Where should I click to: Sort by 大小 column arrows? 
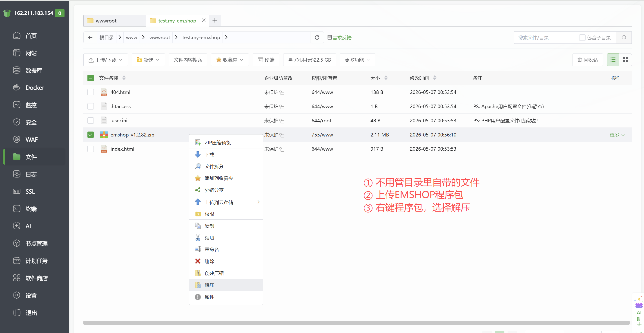pos(386,78)
